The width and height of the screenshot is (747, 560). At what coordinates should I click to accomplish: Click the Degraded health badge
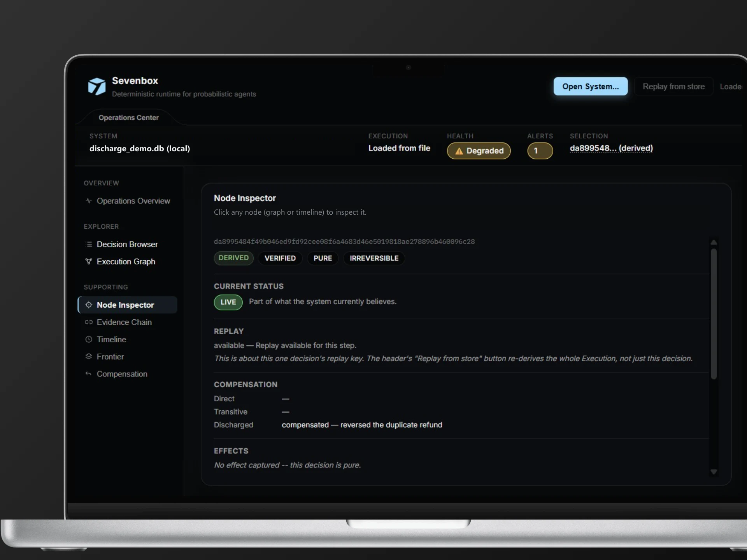click(479, 151)
